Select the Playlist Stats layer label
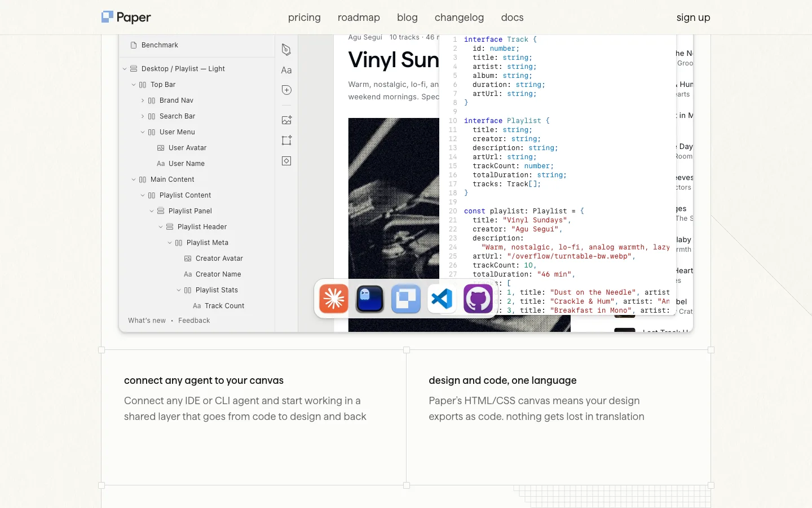 coord(217,290)
